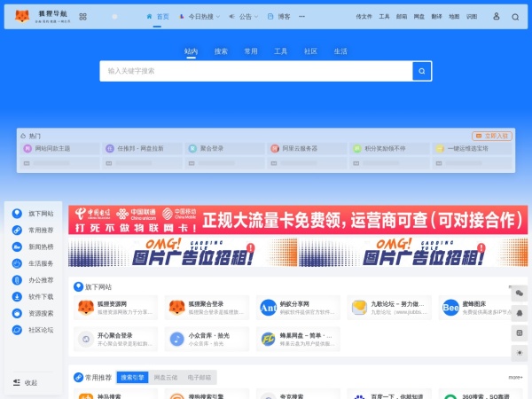532x399 pixels.
Task: Open the four-square grid menu icon
Action: (x=82, y=17)
